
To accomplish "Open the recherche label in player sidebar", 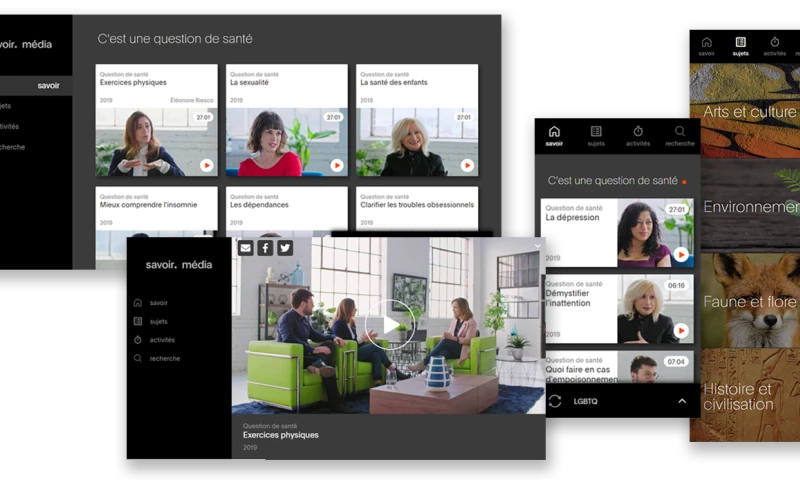I will tap(165, 359).
